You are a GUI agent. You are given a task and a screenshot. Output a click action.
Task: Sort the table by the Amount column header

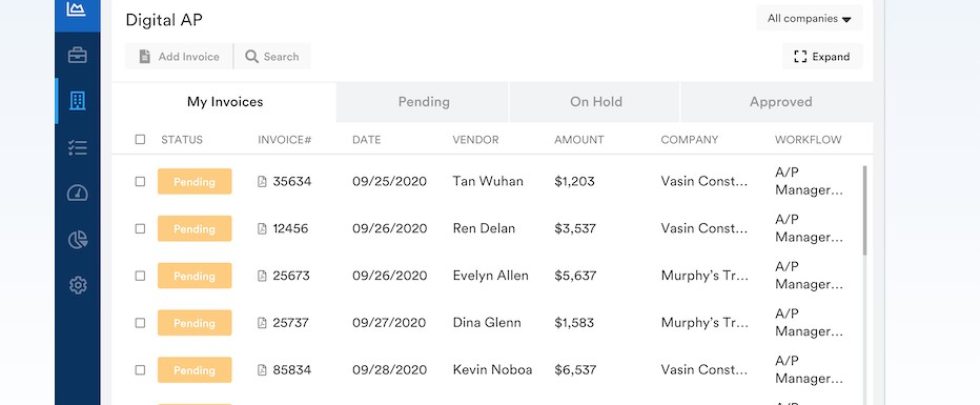click(x=579, y=140)
